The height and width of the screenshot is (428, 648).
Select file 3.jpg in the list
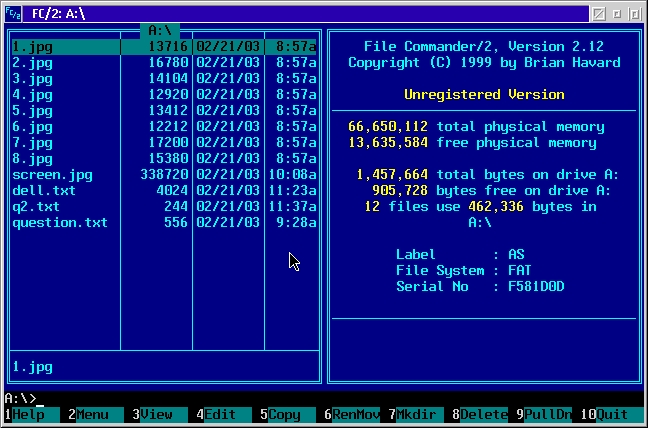tap(164, 78)
